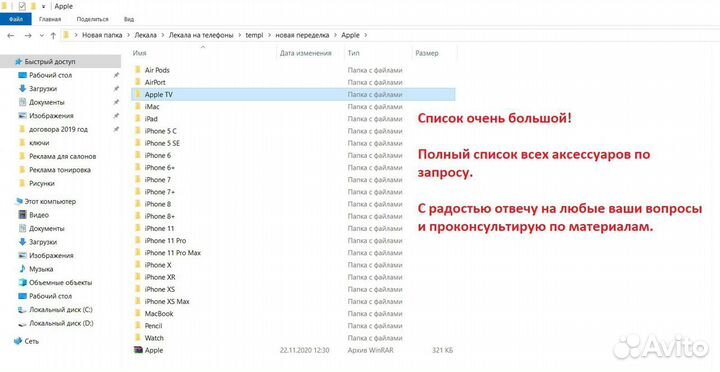Switch to the Главная ribbon tab

point(50,19)
